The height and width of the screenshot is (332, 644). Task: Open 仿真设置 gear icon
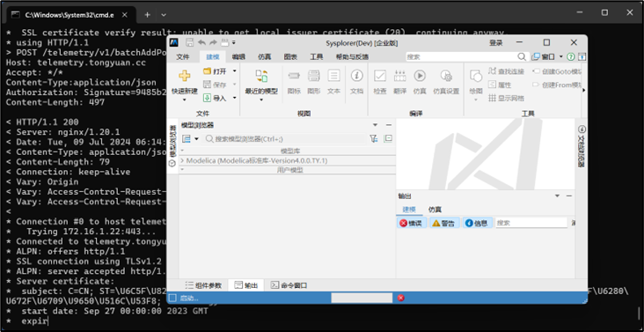point(446,76)
